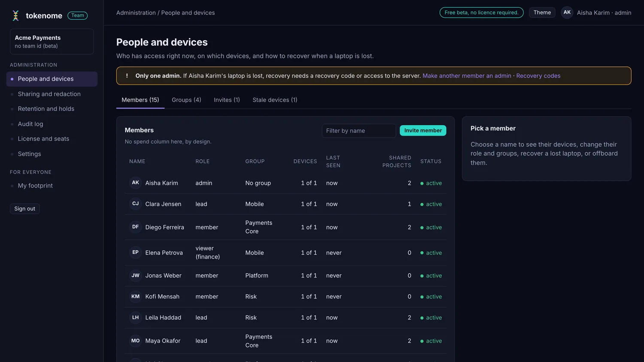Screen dimensions: 644x362
Task: Click the Sign out button
Action: [x=25, y=208]
